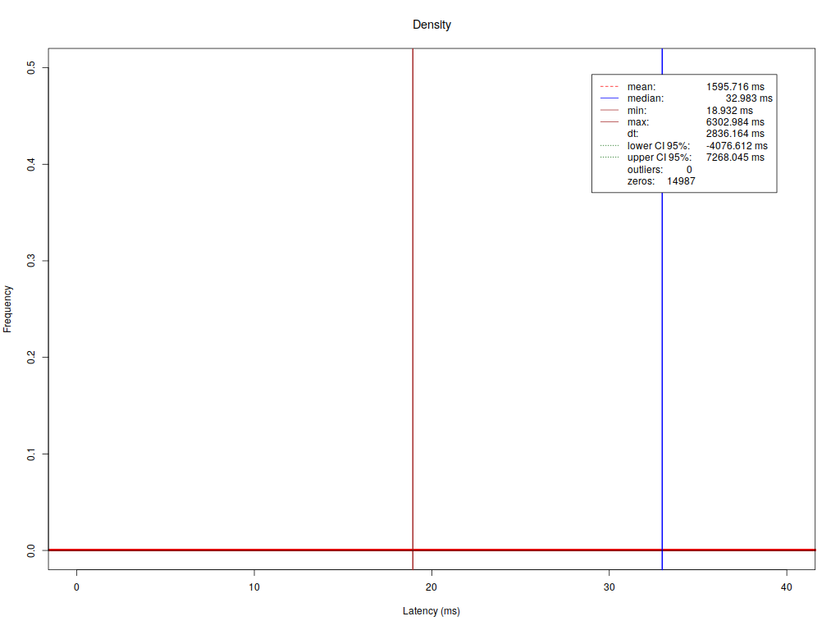Click the red vertical min line
Image resolution: width=840 pixels, height=630 pixels.
(413, 308)
